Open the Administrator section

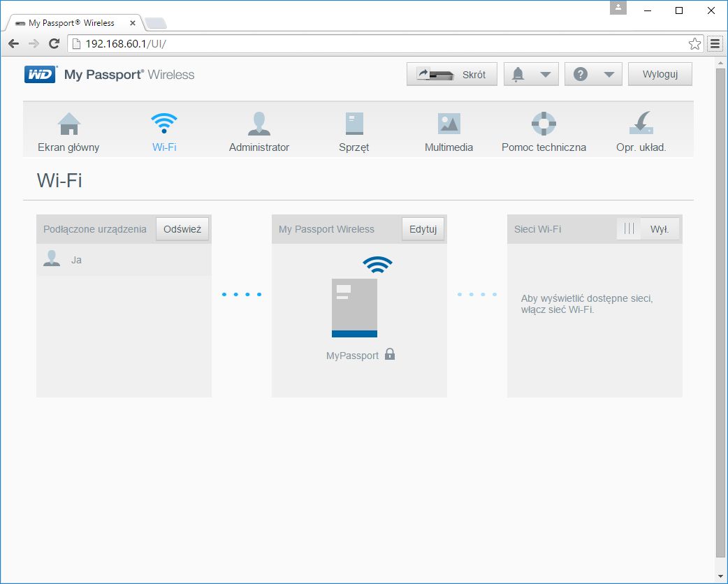click(259, 132)
